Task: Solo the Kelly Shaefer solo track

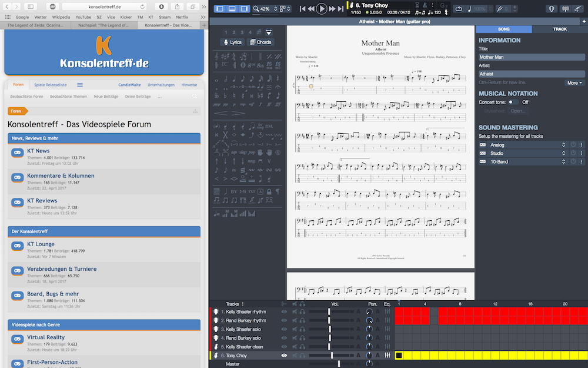Action: [x=302, y=329]
